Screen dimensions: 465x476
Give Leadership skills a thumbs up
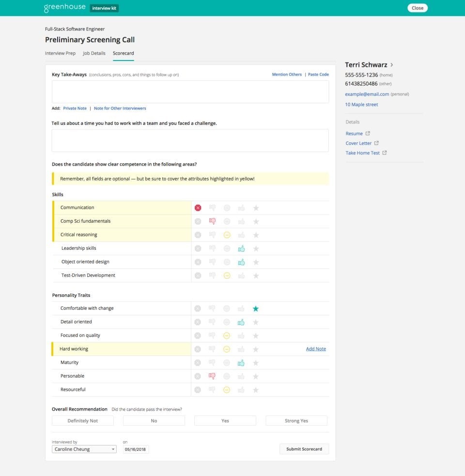[241, 248]
